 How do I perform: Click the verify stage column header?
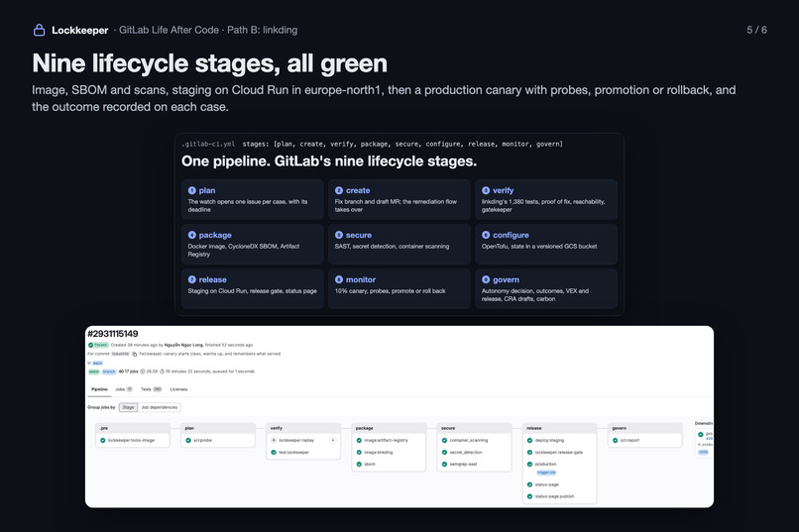pyautogui.click(x=303, y=428)
